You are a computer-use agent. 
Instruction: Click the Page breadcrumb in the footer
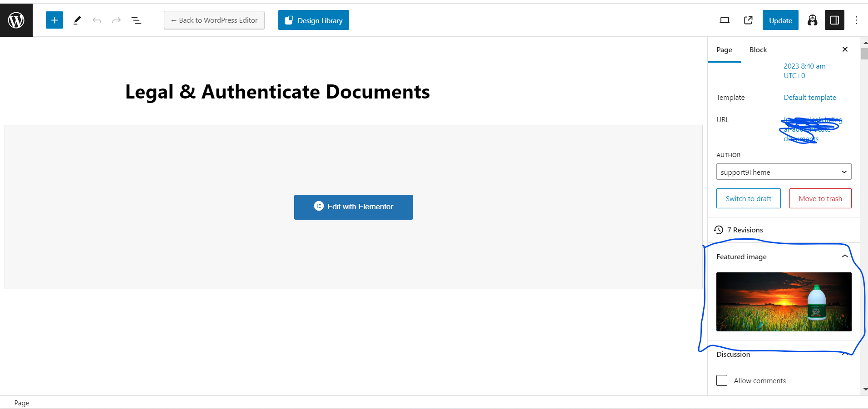tap(22, 403)
